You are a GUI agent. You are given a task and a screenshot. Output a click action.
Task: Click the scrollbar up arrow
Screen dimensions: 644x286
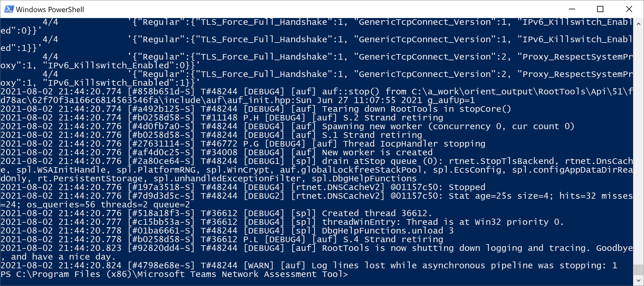pos(638,24)
